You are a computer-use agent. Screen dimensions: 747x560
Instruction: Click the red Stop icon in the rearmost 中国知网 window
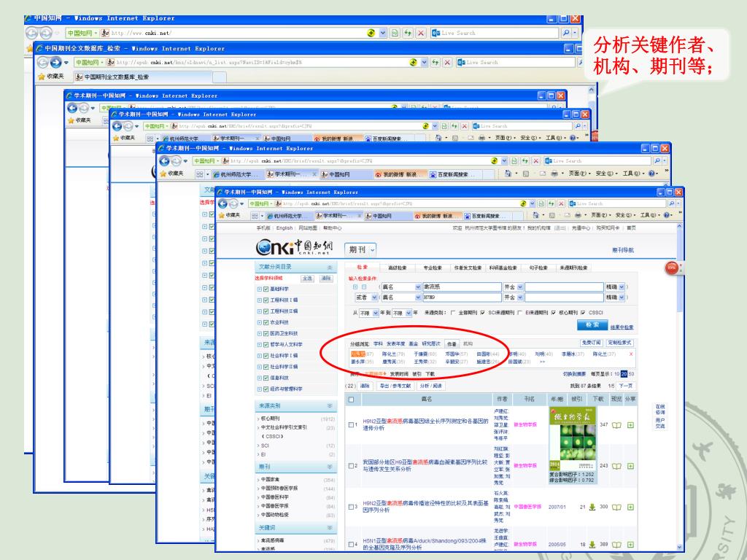click(421, 33)
